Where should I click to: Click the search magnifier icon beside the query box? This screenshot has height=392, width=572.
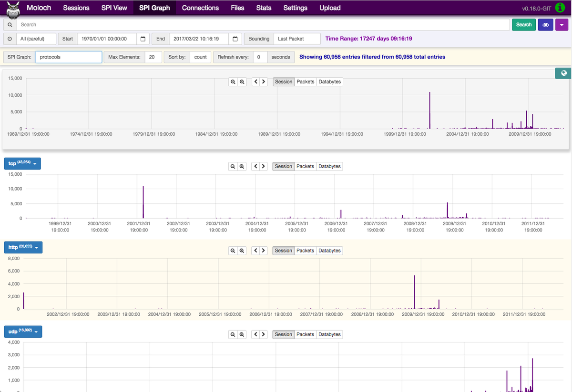click(10, 25)
